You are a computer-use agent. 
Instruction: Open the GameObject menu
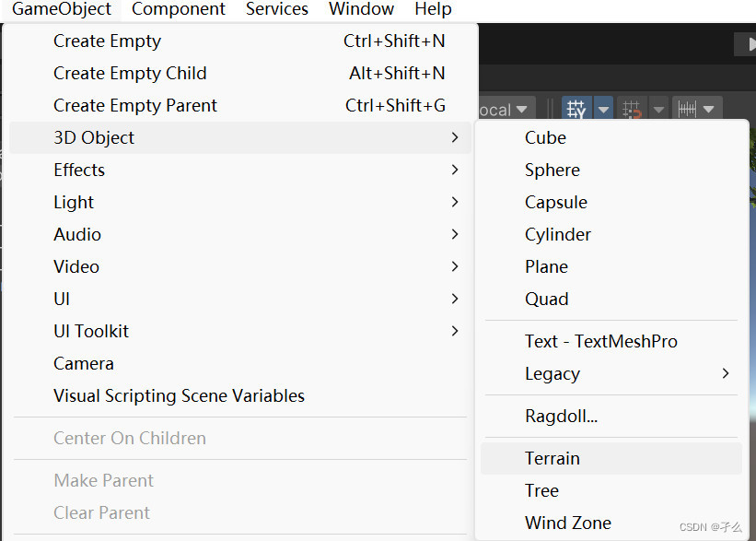click(62, 8)
